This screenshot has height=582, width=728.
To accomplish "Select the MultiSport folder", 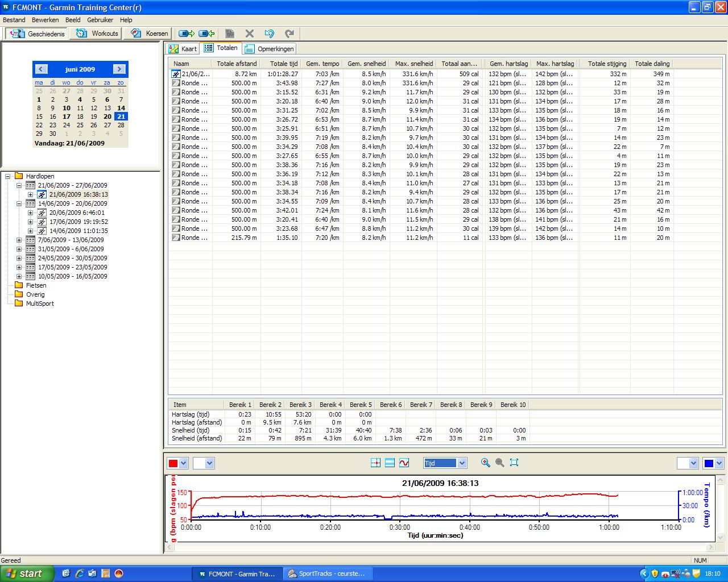I will click(x=40, y=304).
